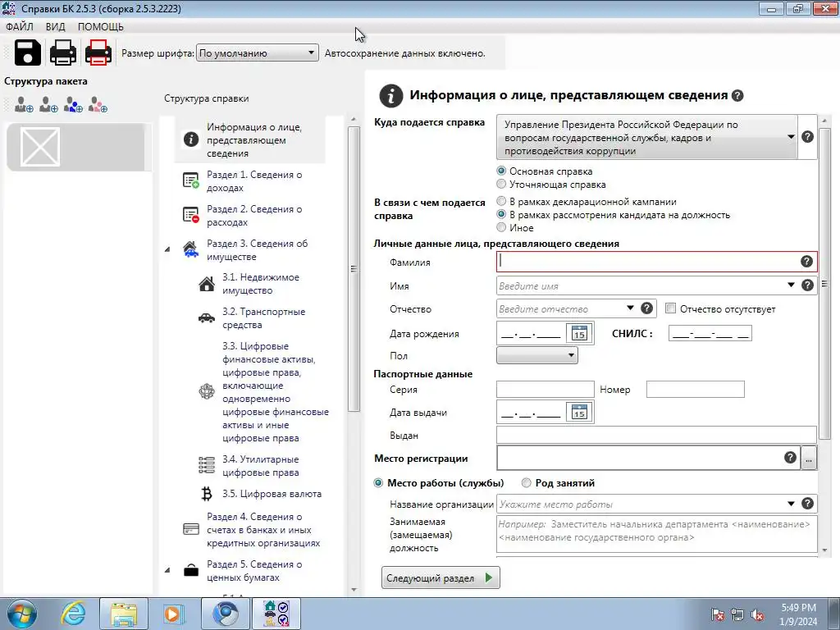Open Размер шрифта dropdown
The height and width of the screenshot is (630, 840).
(257, 52)
